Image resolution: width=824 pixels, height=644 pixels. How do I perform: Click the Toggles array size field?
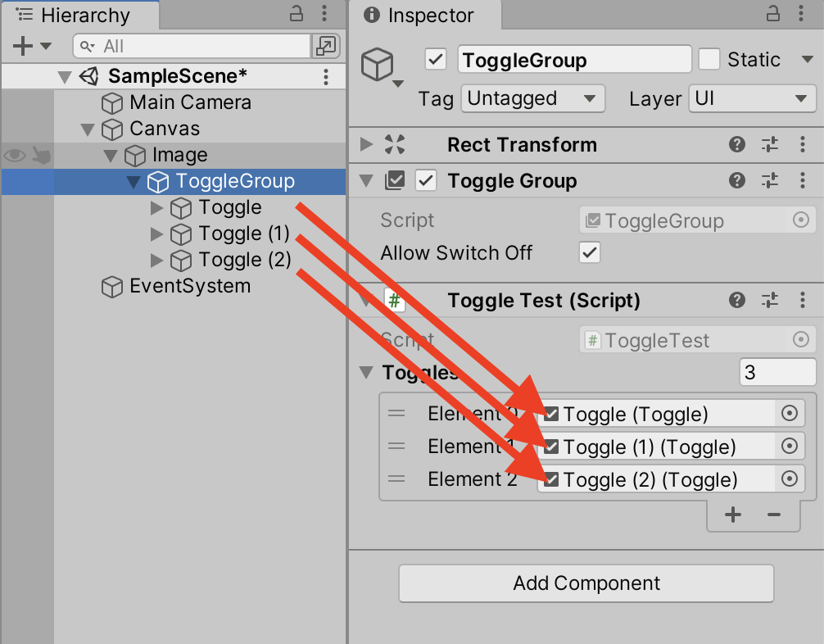click(776, 372)
